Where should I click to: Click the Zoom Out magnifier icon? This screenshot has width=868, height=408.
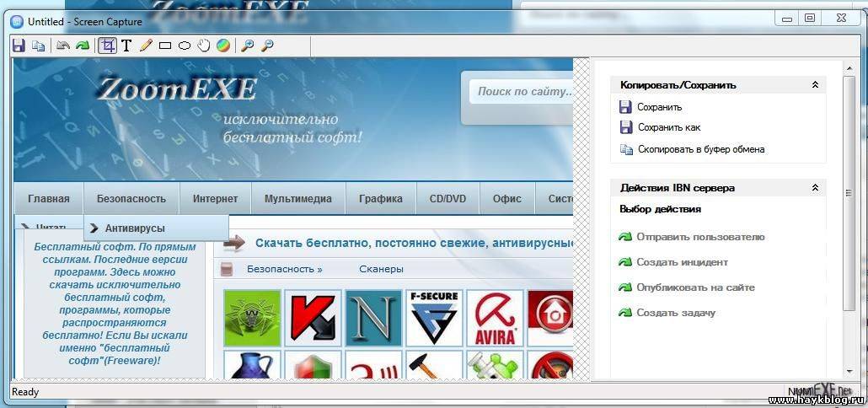(x=267, y=46)
